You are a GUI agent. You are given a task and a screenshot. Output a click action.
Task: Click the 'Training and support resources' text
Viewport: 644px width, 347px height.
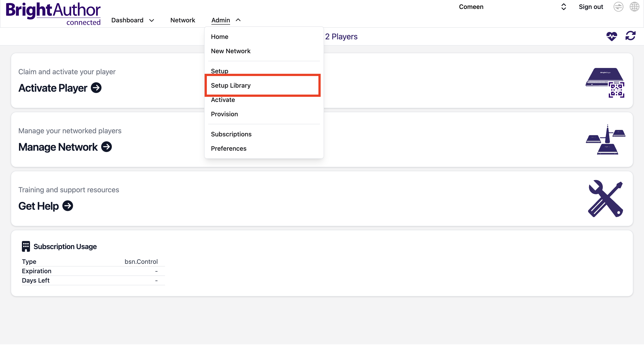coord(68,190)
